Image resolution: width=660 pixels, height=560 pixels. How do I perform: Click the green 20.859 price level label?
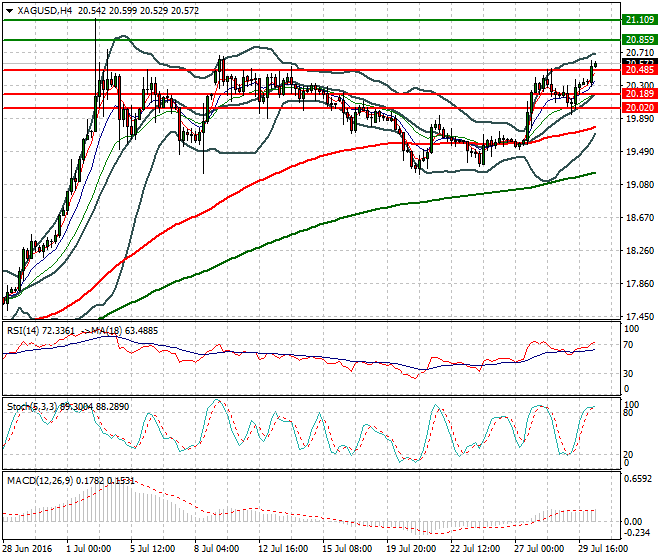(640, 40)
